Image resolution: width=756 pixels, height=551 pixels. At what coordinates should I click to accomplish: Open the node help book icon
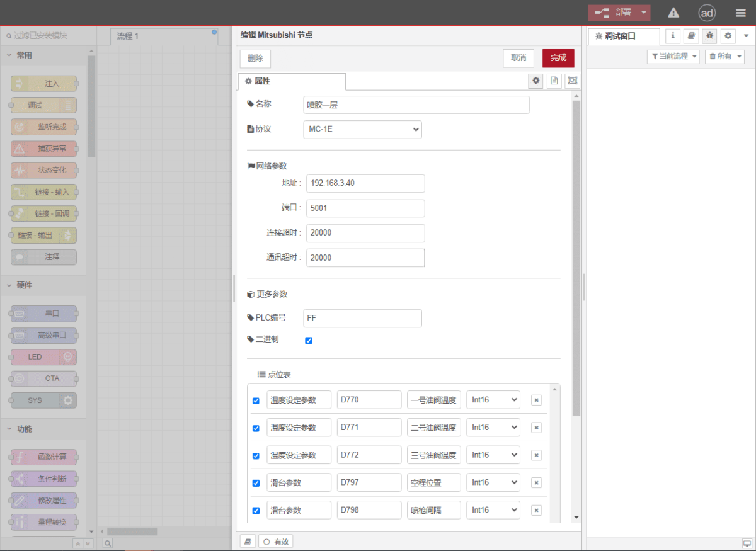coord(691,36)
